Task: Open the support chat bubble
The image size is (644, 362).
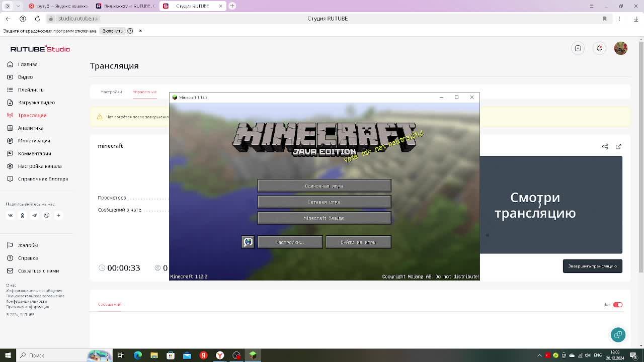Action: pos(618,335)
